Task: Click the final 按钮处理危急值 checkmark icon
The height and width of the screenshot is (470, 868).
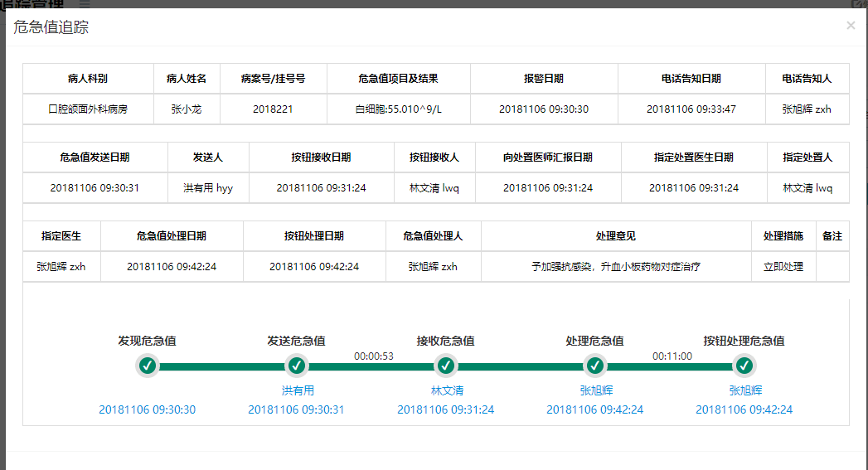Action: 744,366
